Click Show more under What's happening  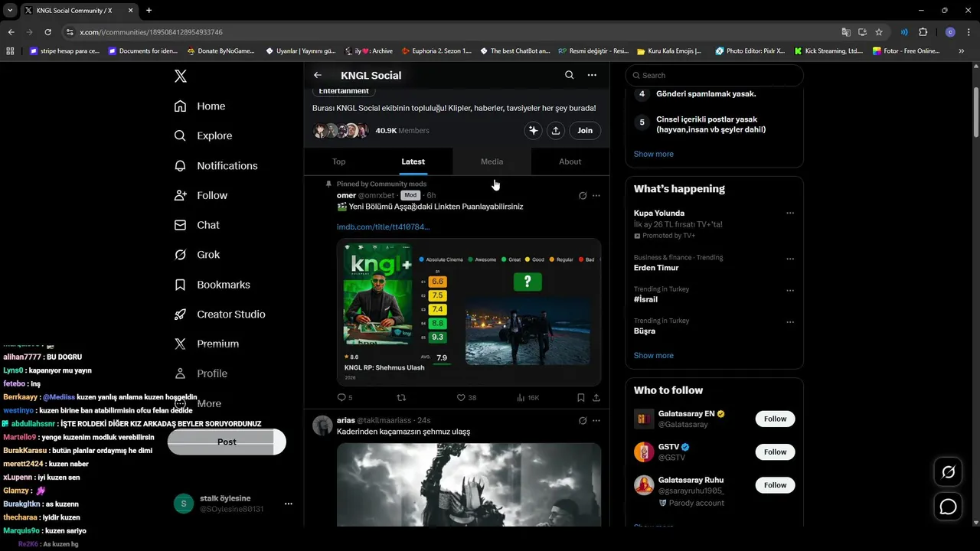click(x=654, y=356)
